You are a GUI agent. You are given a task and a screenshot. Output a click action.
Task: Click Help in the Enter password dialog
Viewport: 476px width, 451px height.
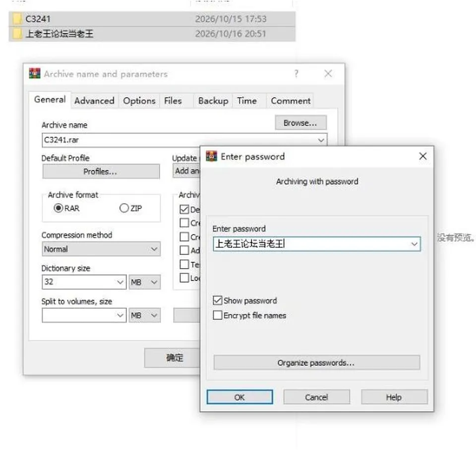(394, 397)
